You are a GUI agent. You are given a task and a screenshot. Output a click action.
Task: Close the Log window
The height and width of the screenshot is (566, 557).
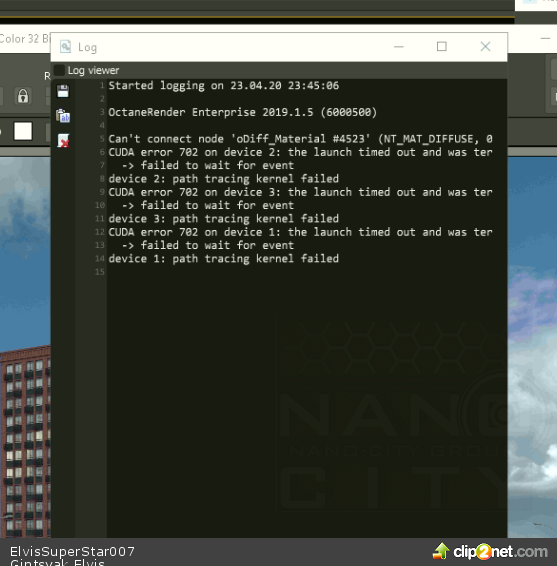(x=486, y=47)
